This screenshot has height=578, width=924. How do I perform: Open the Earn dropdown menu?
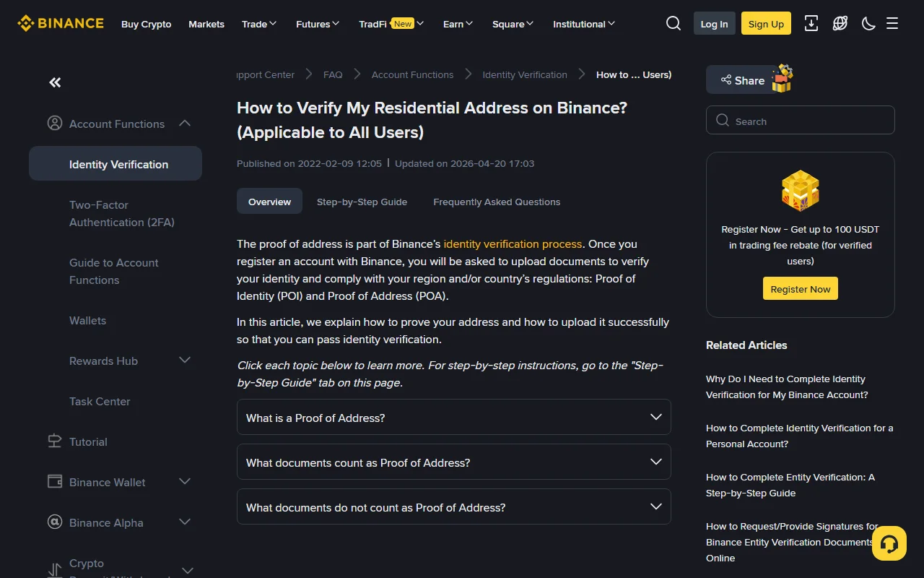[x=458, y=24]
